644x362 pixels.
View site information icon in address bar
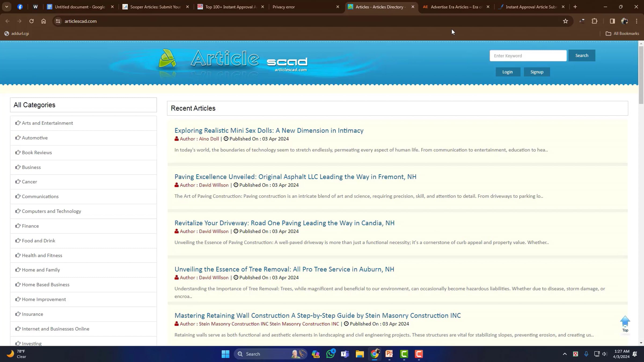(58, 21)
